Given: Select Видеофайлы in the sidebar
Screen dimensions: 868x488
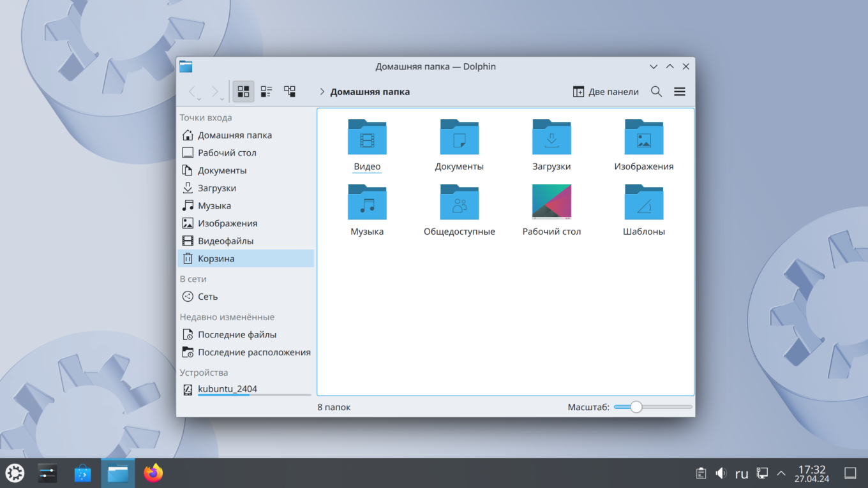Looking at the screenshot, I should coord(246,241).
